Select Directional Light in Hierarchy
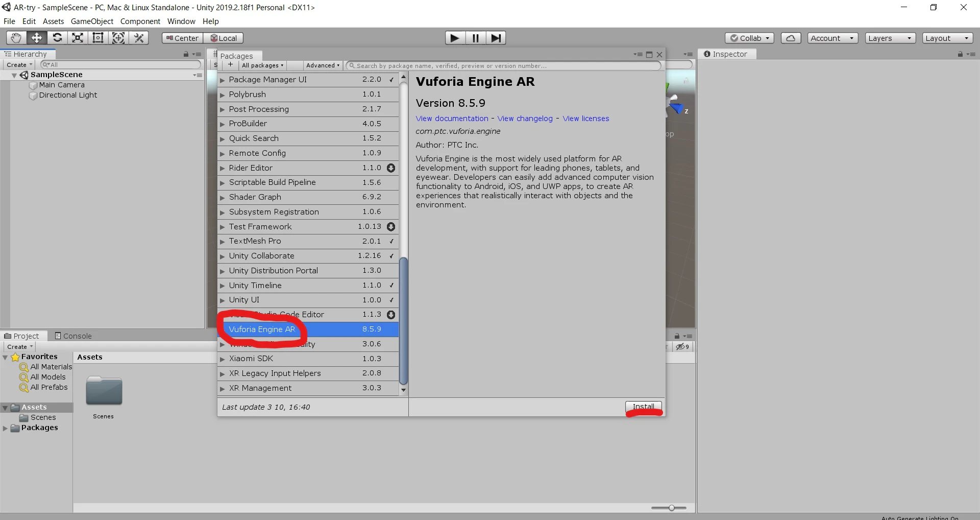980x520 pixels. (x=68, y=96)
